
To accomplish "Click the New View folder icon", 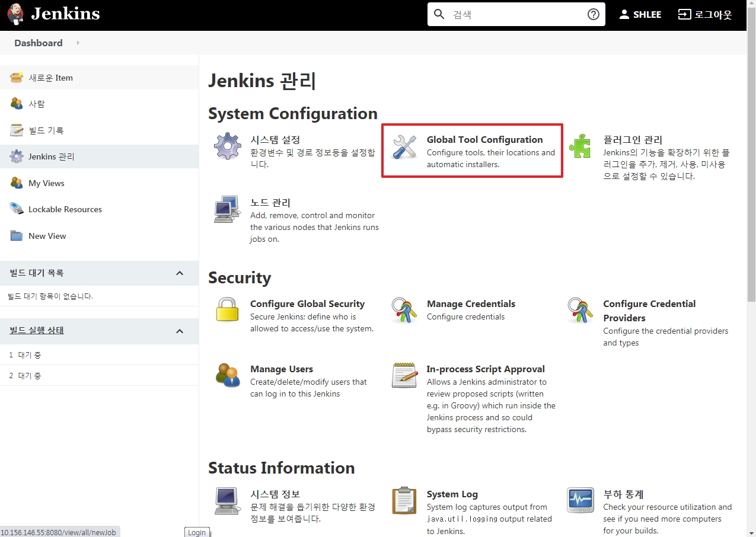I will [x=17, y=236].
